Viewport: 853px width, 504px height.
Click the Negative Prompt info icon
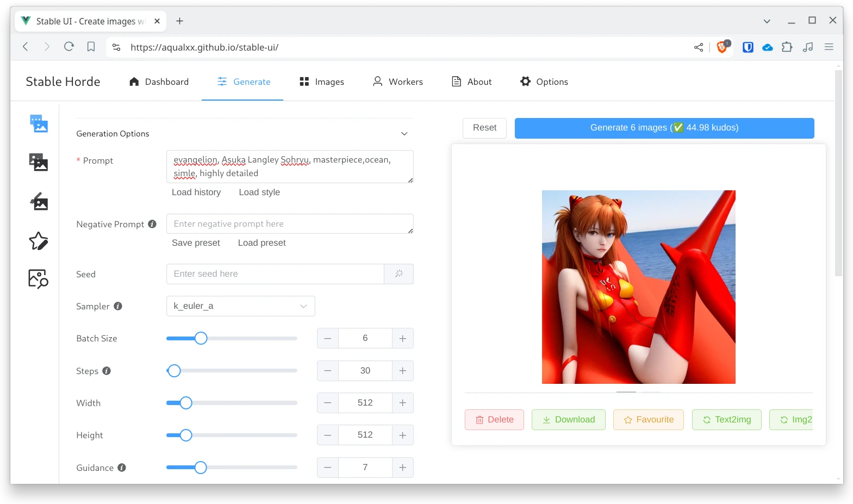point(152,224)
